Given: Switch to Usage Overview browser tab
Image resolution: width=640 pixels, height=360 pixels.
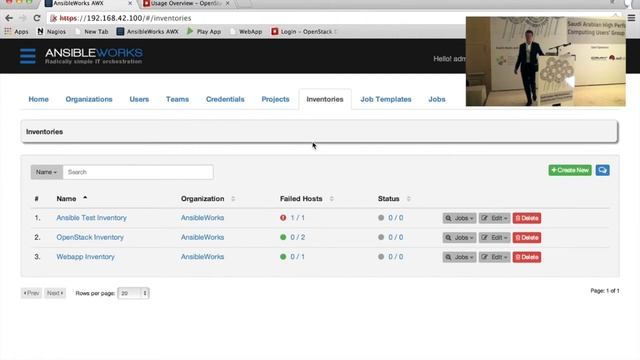Looking at the screenshot, I should click(x=186, y=3).
